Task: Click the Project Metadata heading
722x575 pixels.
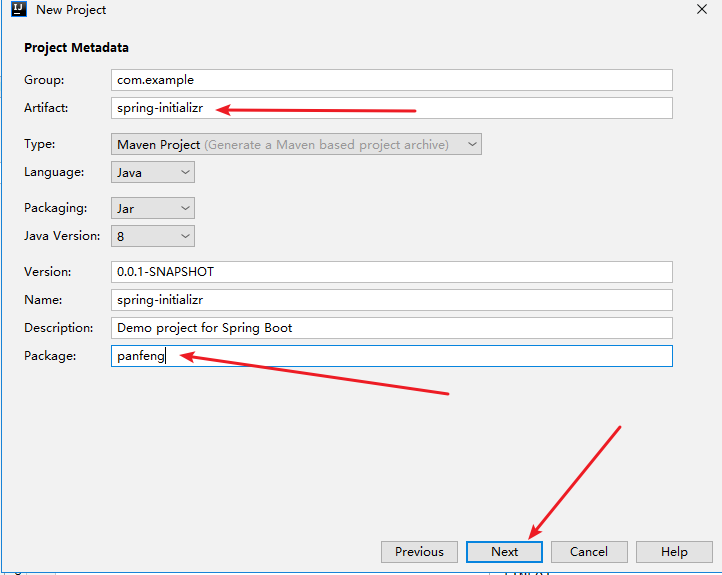Action: click(x=76, y=48)
